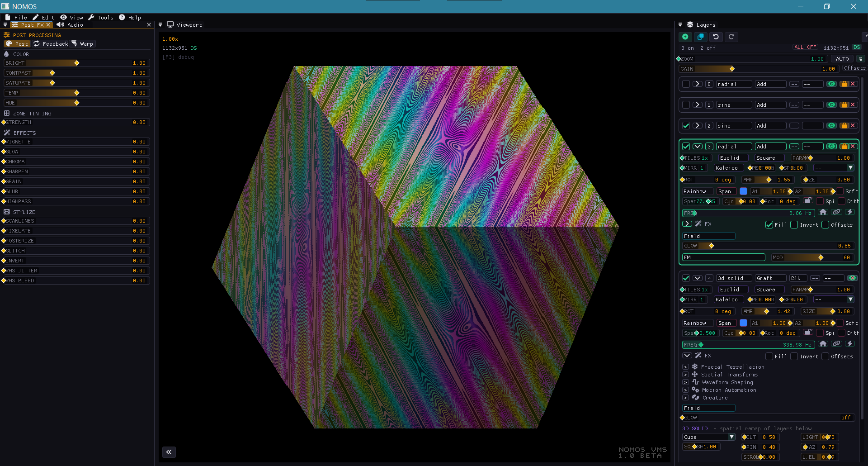Enable layer 1 sine with its checkbox
The image size is (868, 466).
tap(686, 105)
